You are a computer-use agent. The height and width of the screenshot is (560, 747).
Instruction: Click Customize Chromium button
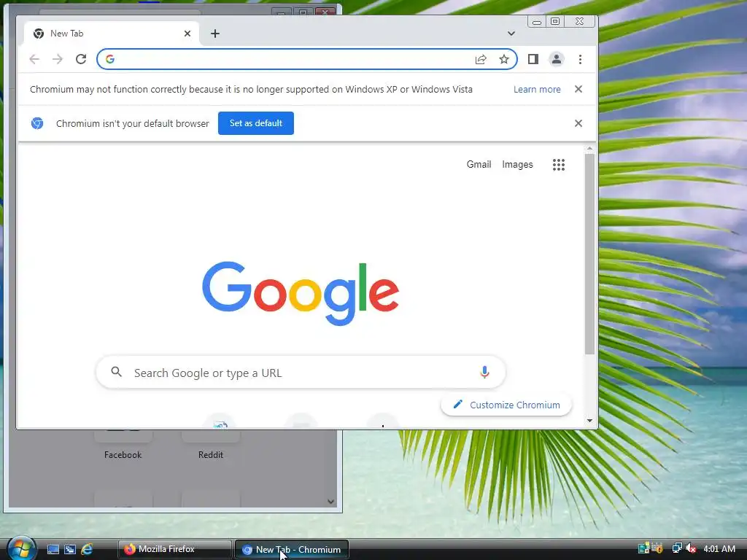pos(506,405)
